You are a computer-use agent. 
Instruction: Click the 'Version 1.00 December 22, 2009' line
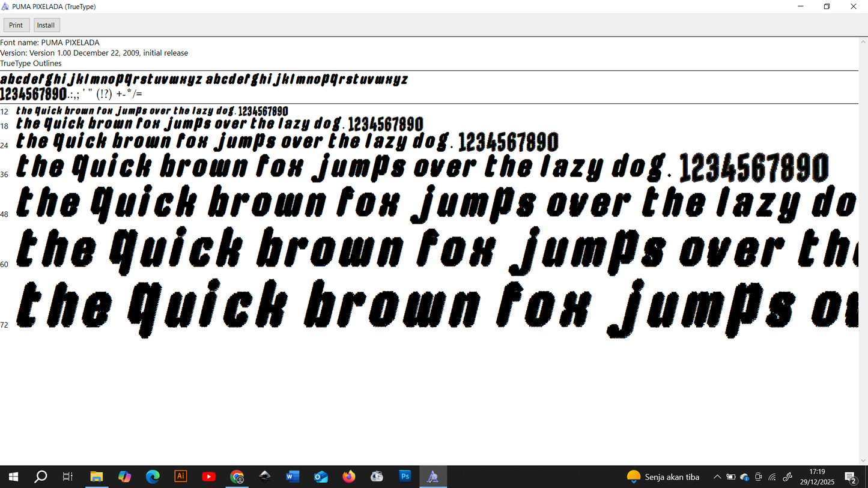coord(94,53)
